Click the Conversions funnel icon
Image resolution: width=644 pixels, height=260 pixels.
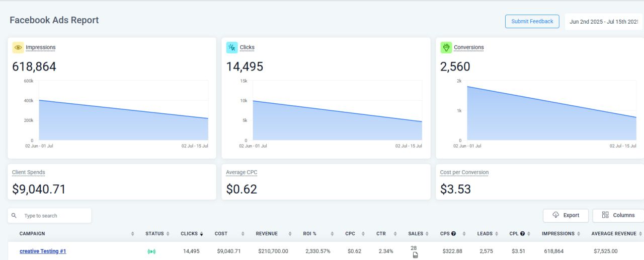[x=446, y=47]
